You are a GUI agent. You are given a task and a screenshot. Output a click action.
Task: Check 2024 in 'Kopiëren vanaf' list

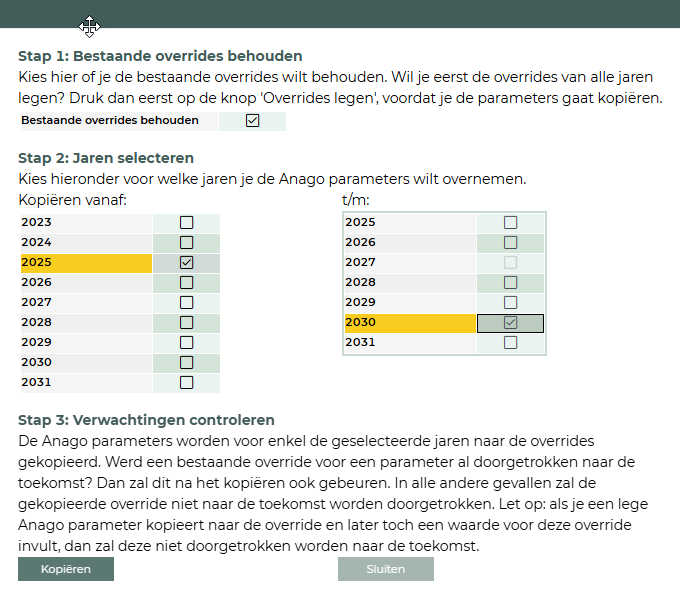pos(186,242)
